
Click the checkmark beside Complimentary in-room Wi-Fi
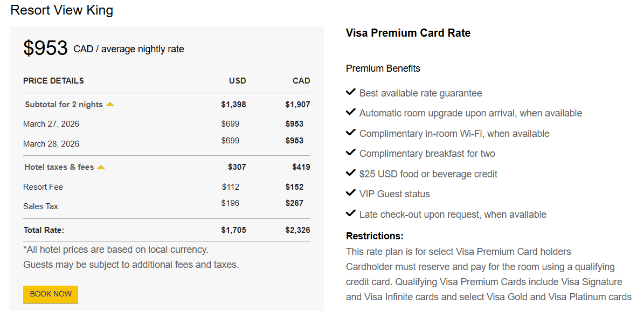[x=350, y=132]
